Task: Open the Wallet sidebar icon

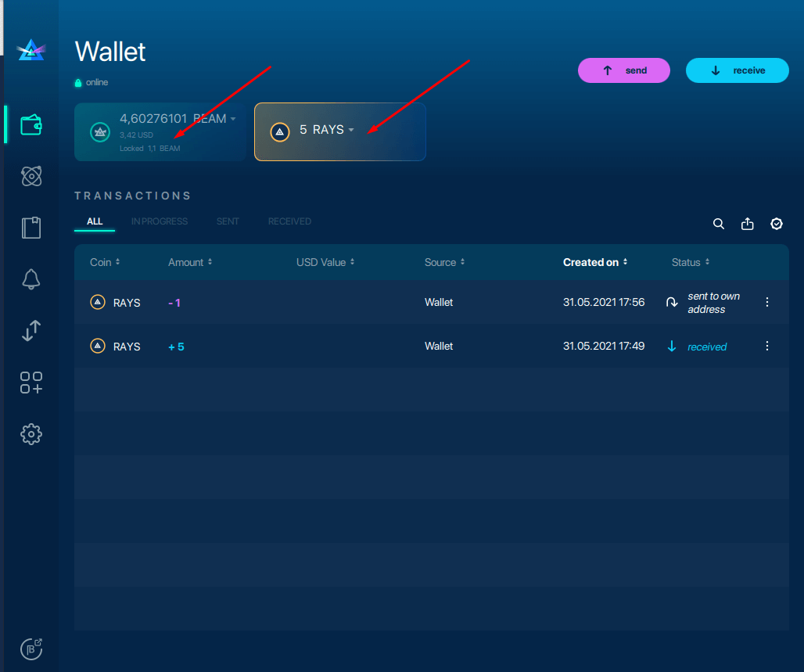Action: coord(31,124)
